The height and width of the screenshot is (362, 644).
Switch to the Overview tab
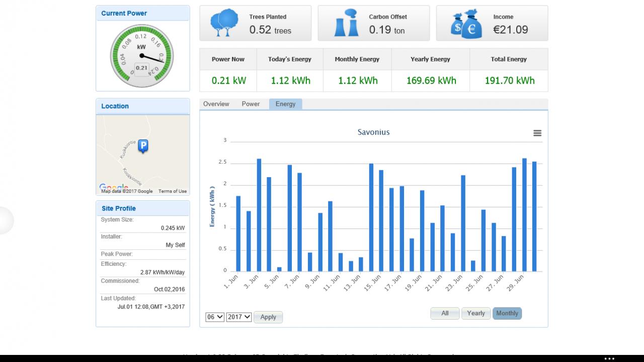(x=216, y=104)
